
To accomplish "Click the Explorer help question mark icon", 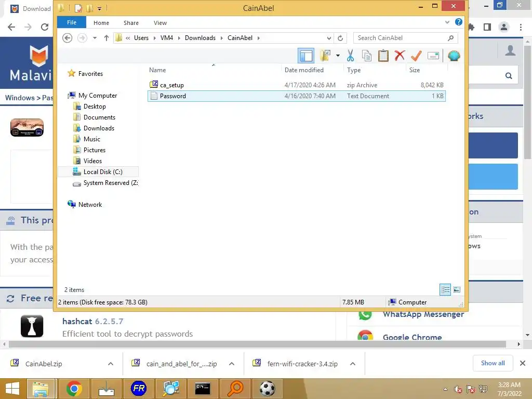I will [458, 22].
